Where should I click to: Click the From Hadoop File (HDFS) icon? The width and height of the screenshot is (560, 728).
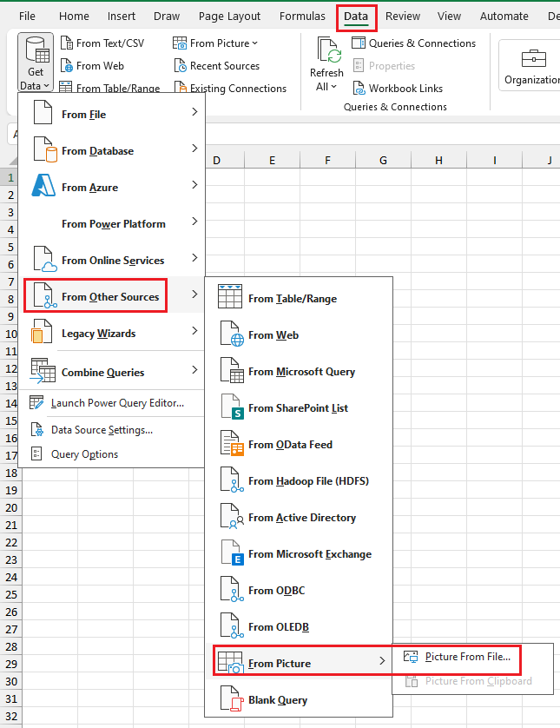[x=232, y=480]
